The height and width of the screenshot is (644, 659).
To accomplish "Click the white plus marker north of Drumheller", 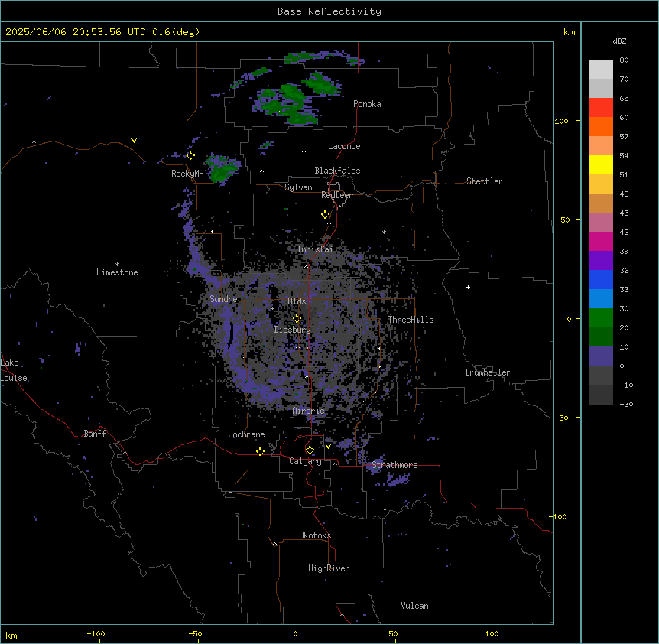I will 468,287.
